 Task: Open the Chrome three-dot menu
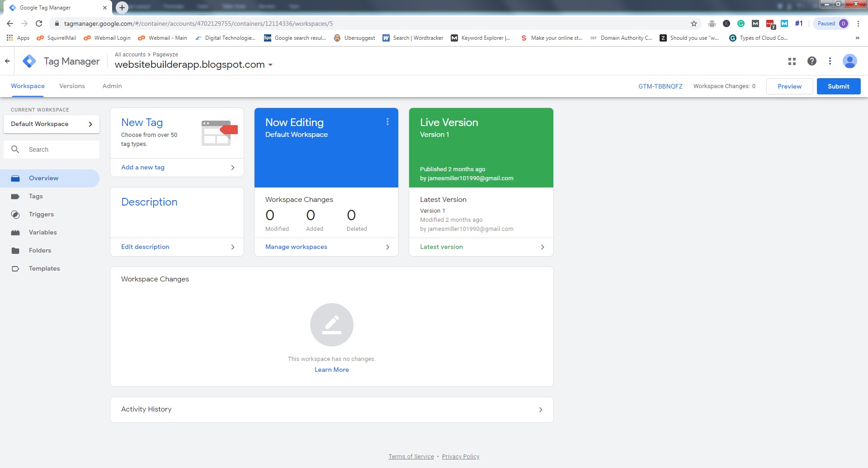tap(859, 23)
